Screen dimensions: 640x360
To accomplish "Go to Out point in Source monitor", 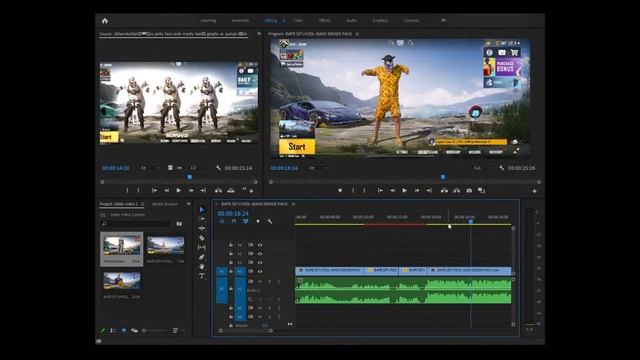I will (x=203, y=190).
